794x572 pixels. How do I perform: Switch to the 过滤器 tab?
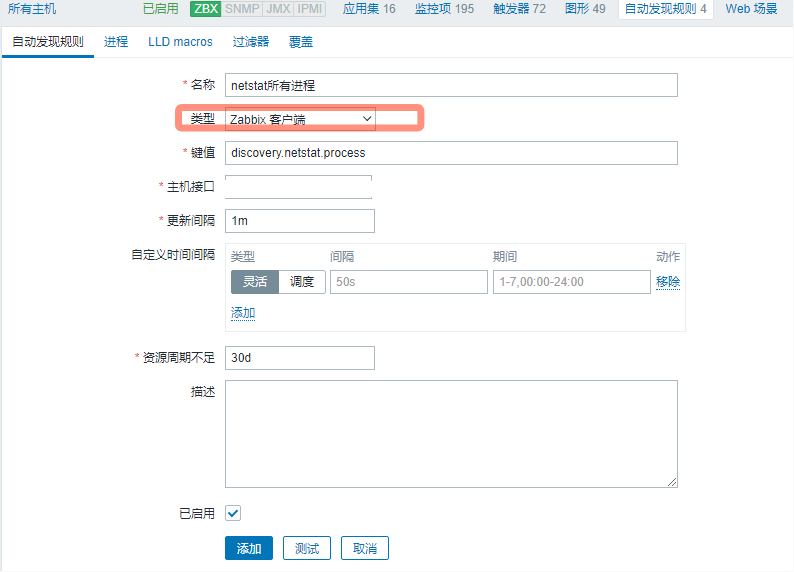(x=251, y=42)
